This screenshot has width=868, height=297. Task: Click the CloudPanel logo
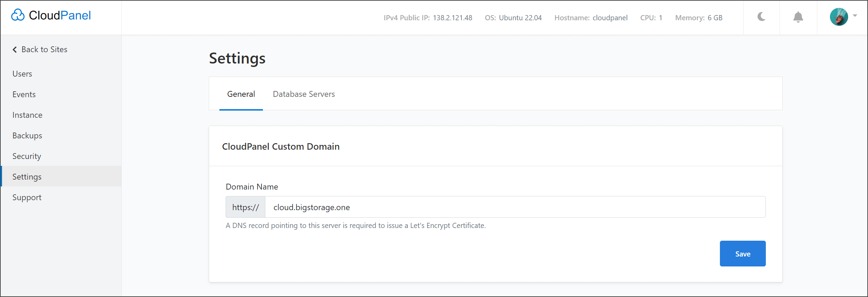51,15
